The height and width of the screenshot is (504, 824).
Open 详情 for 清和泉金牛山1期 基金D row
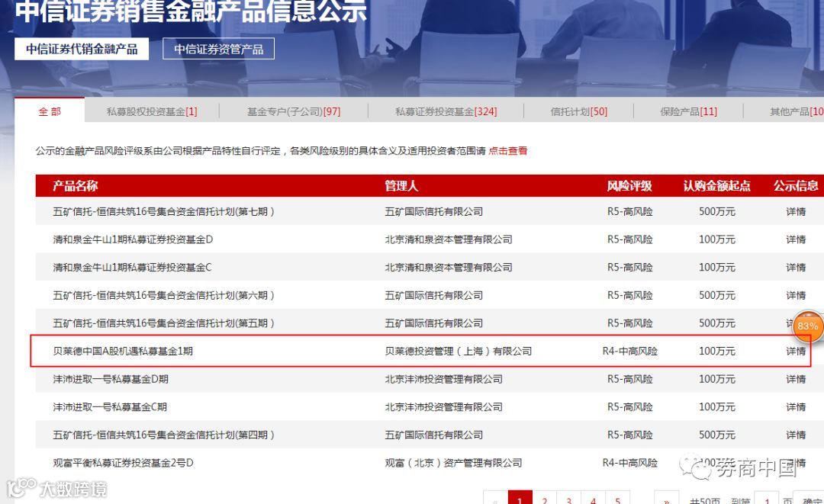(x=796, y=239)
